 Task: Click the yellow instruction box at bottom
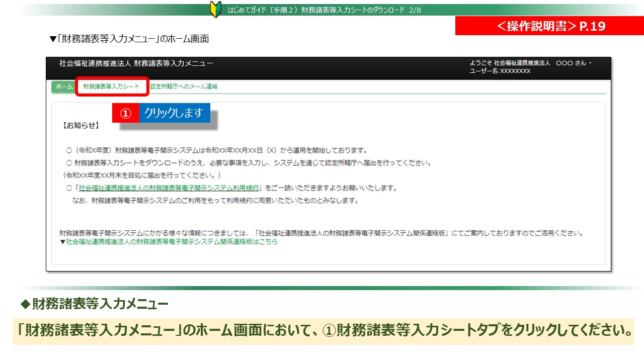point(323,331)
